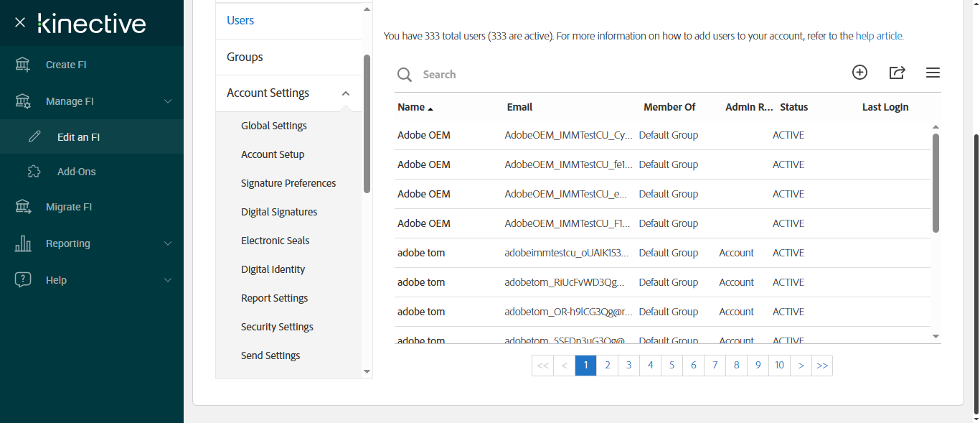Open the help article link
Screen dimensions: 980x423
879,36
